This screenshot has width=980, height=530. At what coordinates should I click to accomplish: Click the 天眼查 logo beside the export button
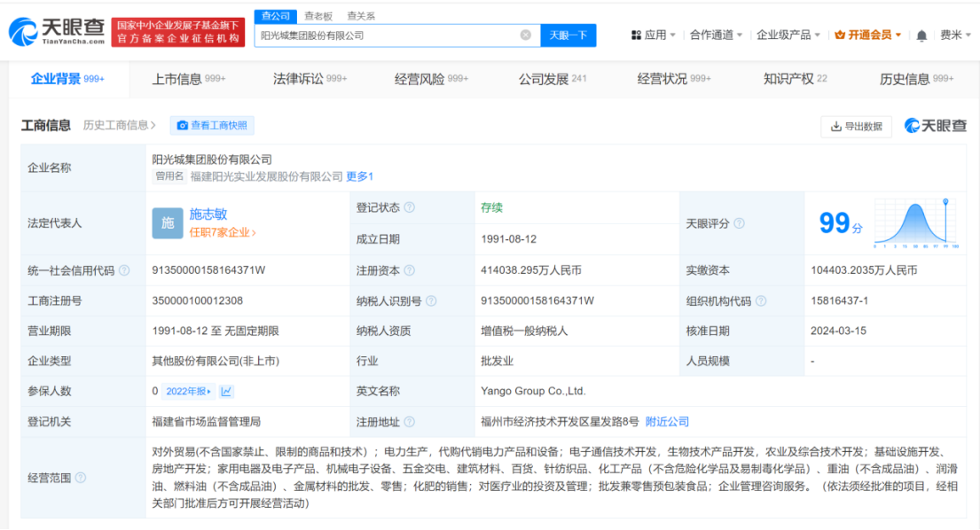coord(935,126)
